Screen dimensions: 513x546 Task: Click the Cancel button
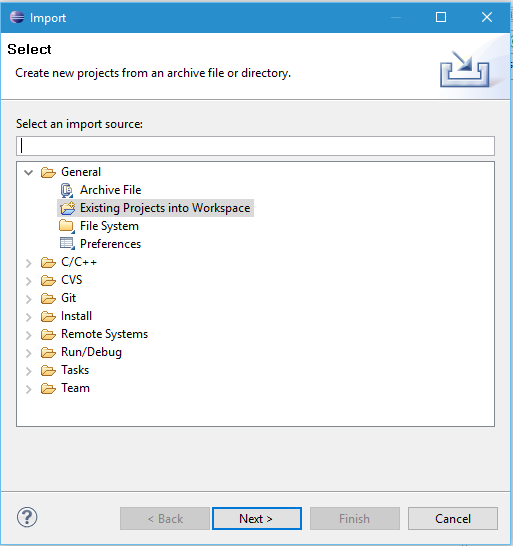pos(453,518)
